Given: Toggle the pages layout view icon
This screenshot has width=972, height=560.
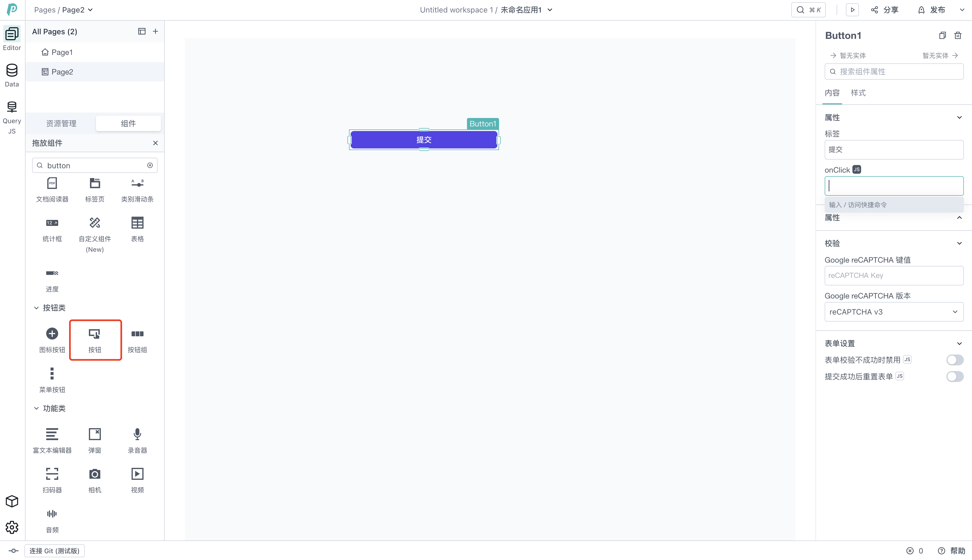Looking at the screenshot, I should coord(142,31).
